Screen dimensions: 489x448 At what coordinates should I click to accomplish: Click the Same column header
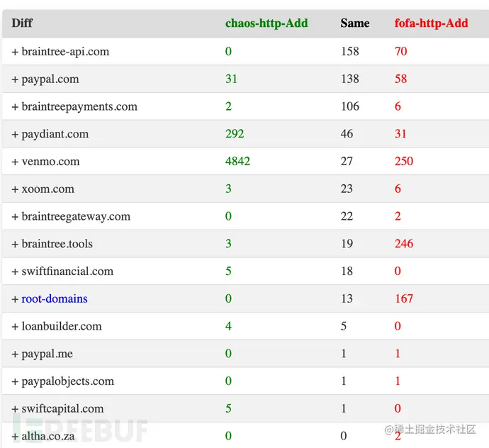[x=355, y=23]
